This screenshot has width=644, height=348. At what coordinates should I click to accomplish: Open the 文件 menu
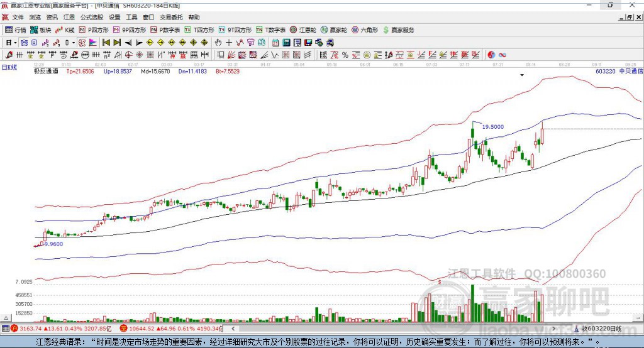(18, 17)
